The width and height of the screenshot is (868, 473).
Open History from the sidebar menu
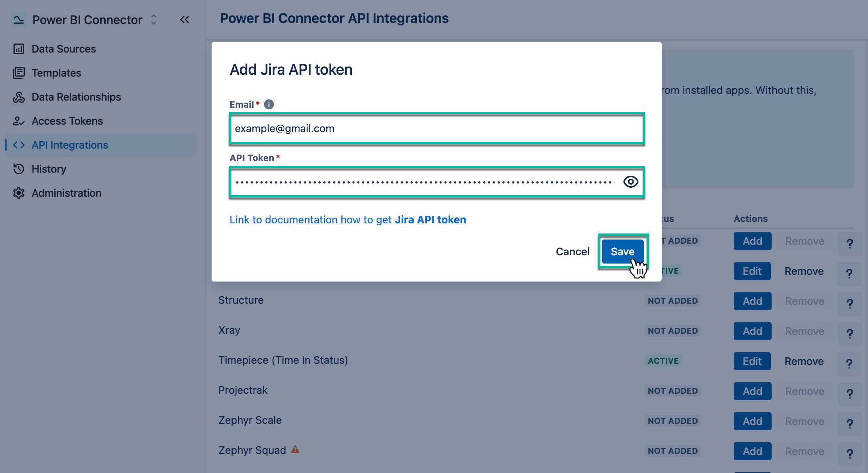click(49, 169)
